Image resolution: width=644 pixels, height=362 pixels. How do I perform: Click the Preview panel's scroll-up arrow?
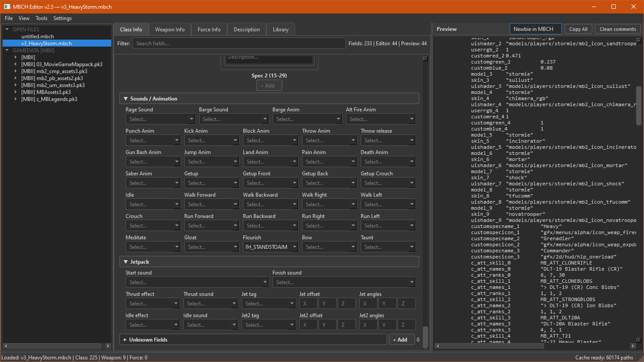pyautogui.click(x=639, y=40)
